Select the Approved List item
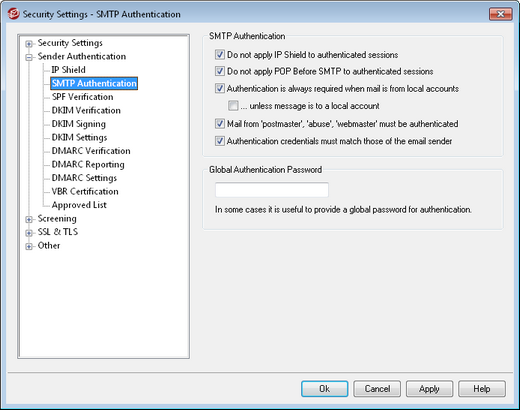This screenshot has height=410, width=520. (79, 205)
